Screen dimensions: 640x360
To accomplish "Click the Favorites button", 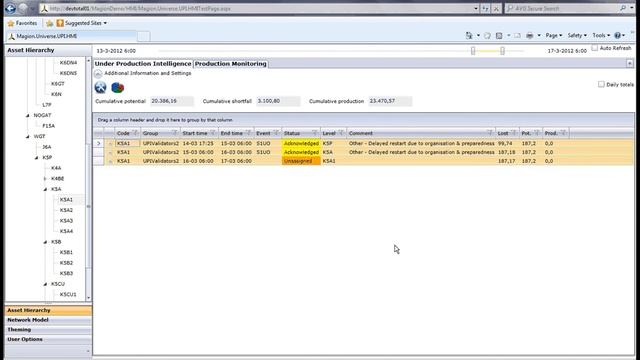I will (x=22, y=23).
